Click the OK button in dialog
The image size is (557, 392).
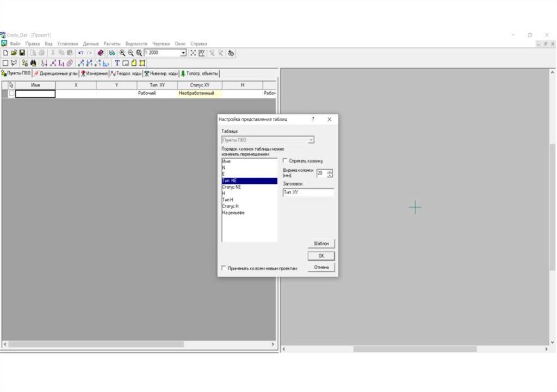coord(321,256)
